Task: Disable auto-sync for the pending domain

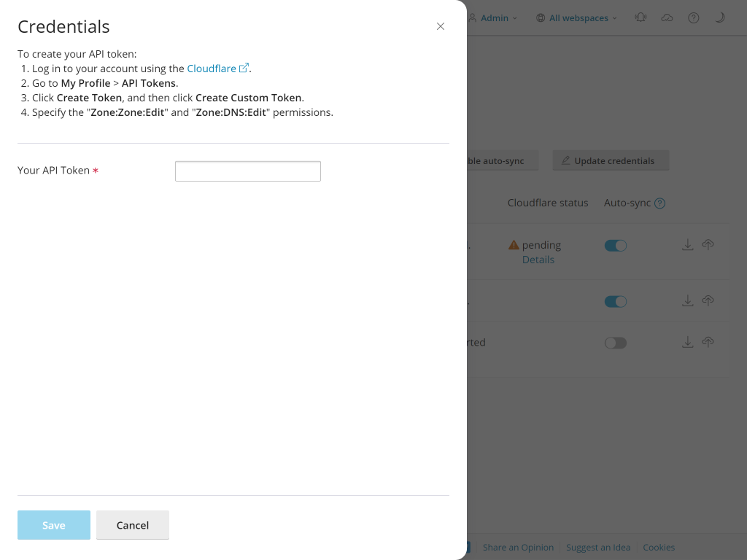Action: [x=615, y=245]
